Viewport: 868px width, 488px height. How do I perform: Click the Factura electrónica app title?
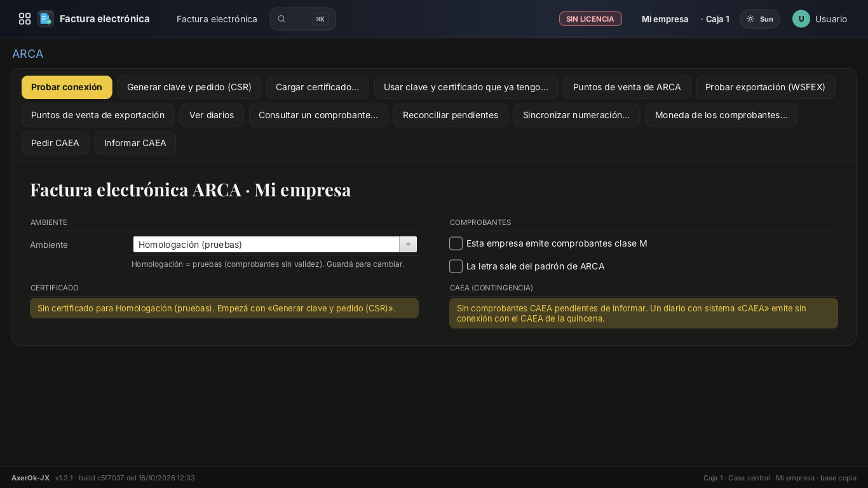point(105,19)
